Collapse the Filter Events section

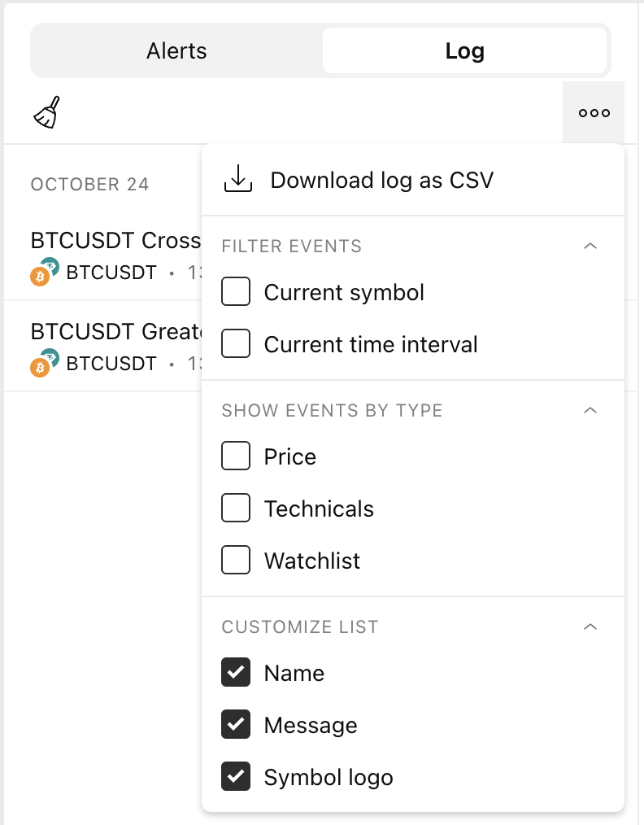[x=591, y=246]
